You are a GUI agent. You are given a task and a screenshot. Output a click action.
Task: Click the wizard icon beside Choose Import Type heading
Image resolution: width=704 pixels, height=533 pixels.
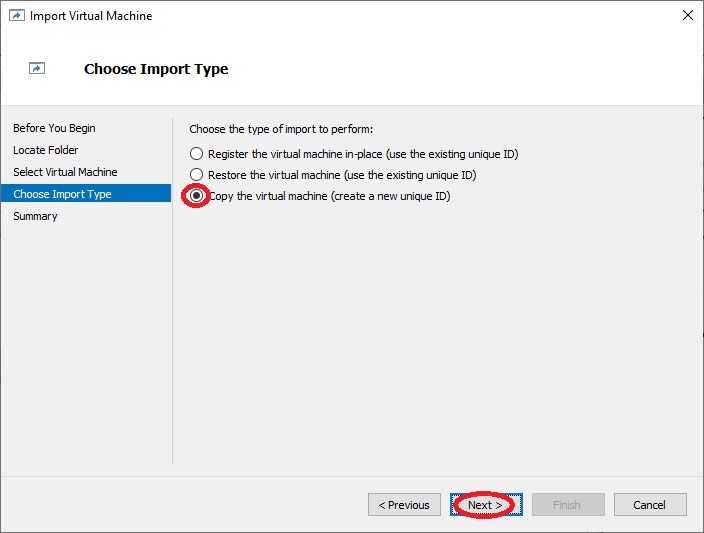click(x=37, y=68)
